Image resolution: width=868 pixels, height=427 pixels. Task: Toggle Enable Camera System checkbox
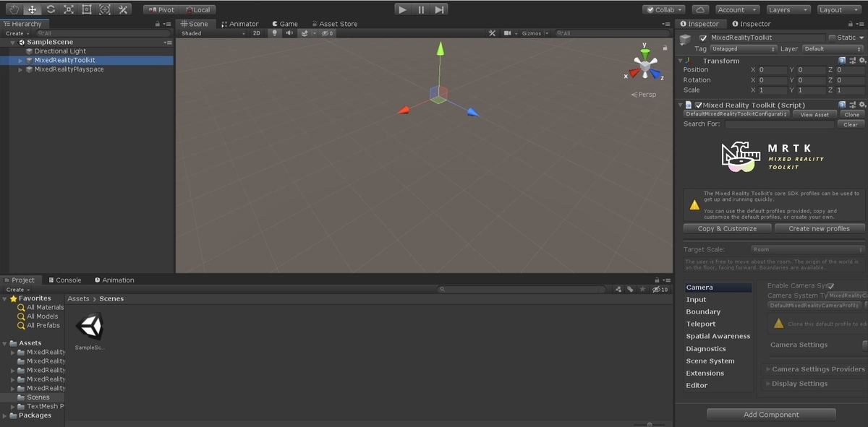830,286
